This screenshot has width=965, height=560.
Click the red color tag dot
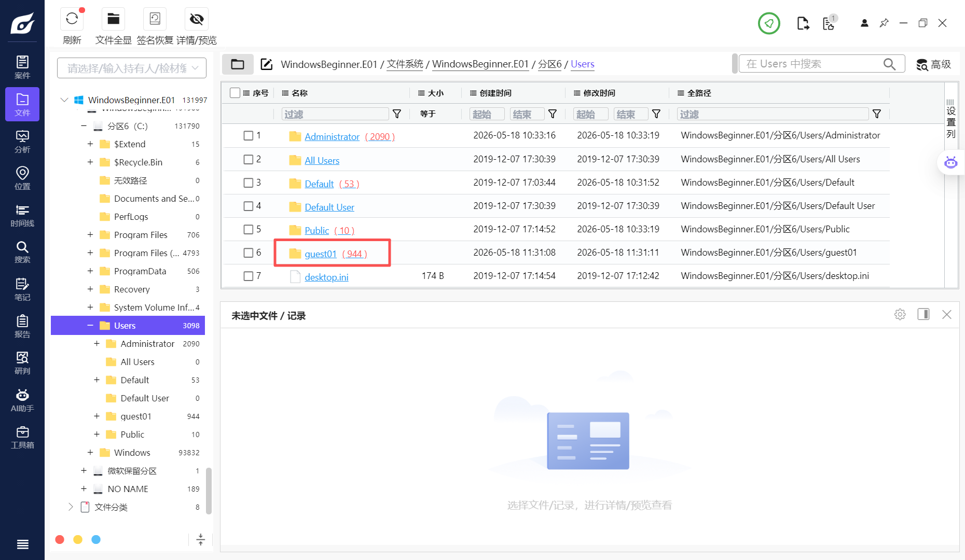pyautogui.click(x=60, y=540)
